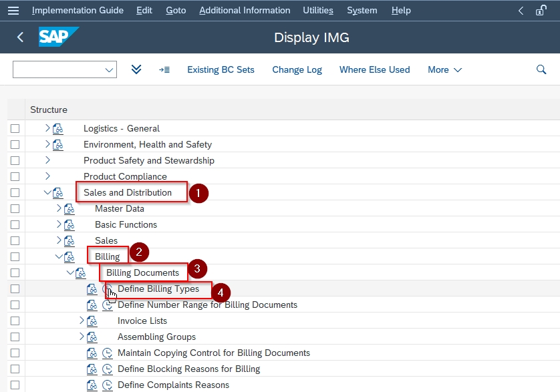Tick the checkbox next to Invoice Lists

click(x=15, y=321)
